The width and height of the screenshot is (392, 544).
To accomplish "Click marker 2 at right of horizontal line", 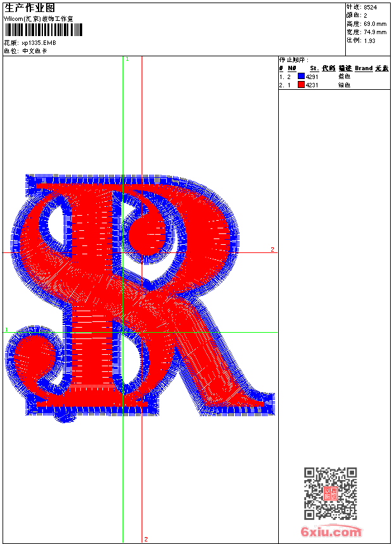I will click(x=273, y=250).
